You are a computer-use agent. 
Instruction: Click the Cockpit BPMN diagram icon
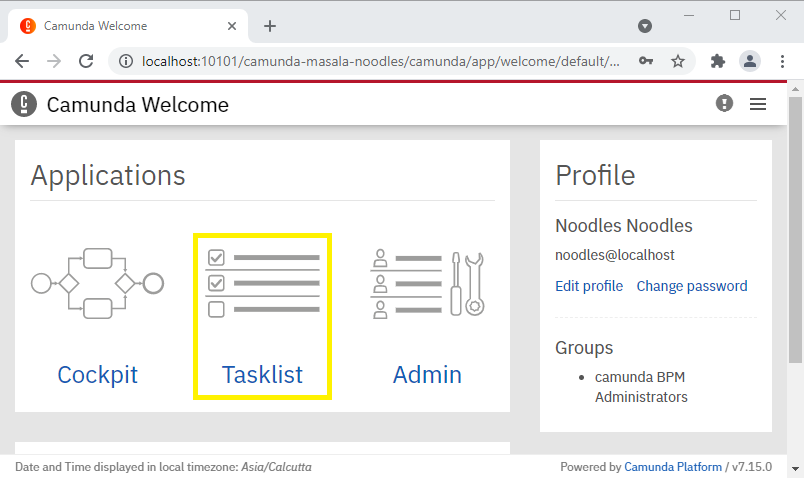point(97,283)
